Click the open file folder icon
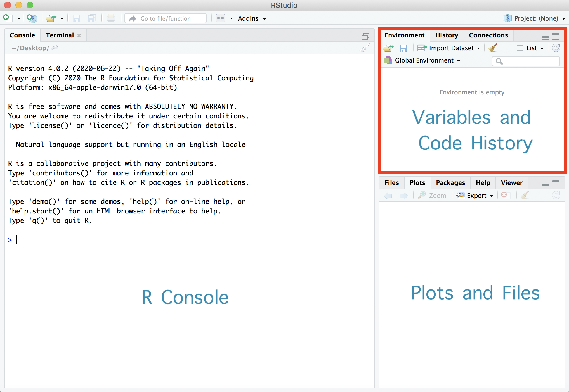 (51, 18)
